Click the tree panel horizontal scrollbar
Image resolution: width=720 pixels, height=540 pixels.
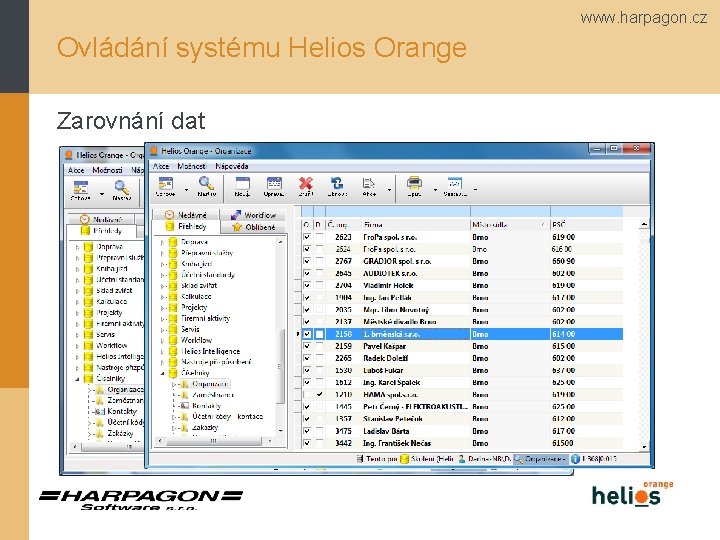click(x=214, y=441)
